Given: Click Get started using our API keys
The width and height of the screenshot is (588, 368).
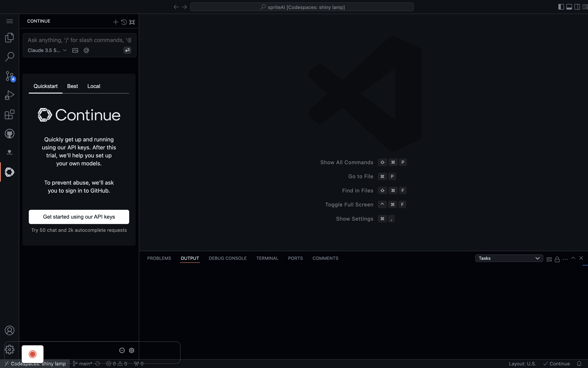Looking at the screenshot, I should [79, 217].
